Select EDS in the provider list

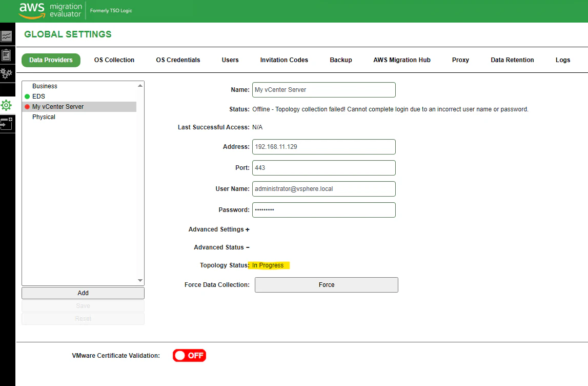[x=79, y=96]
